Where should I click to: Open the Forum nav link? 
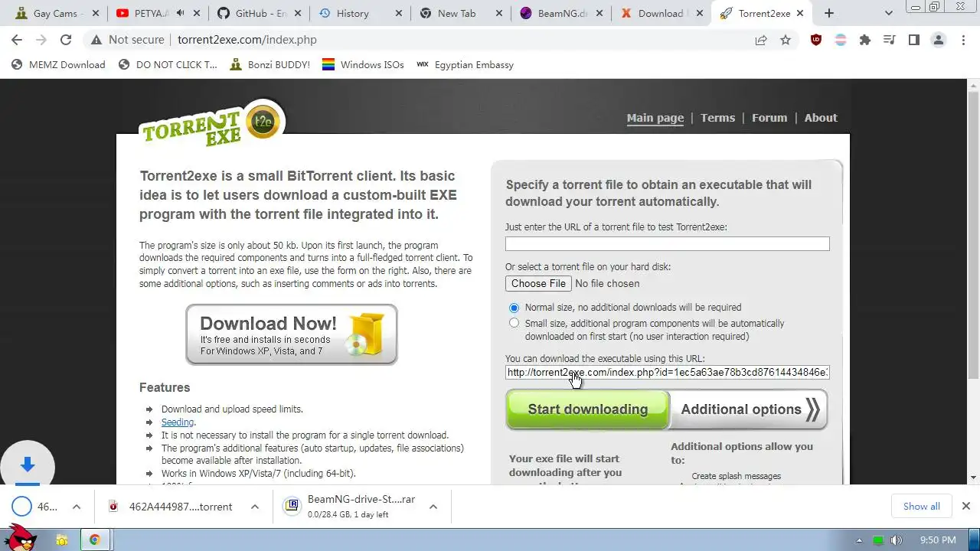(x=769, y=118)
